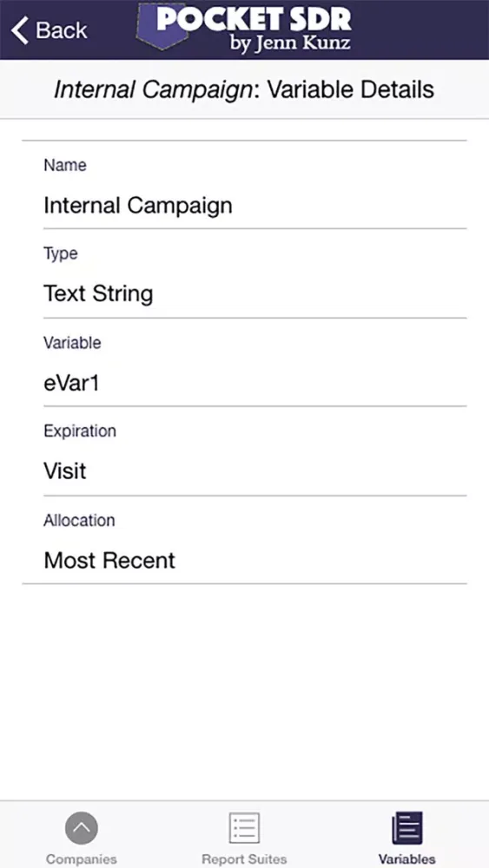This screenshot has width=489, height=868.
Task: Tap the Type value Text String
Action: pyautogui.click(x=98, y=293)
